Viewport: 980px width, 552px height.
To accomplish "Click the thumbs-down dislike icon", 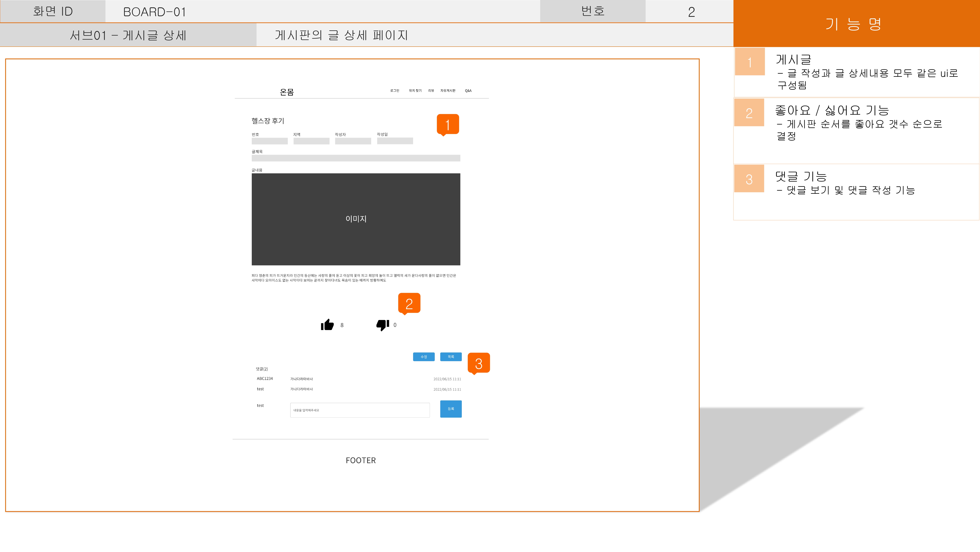I will point(383,325).
